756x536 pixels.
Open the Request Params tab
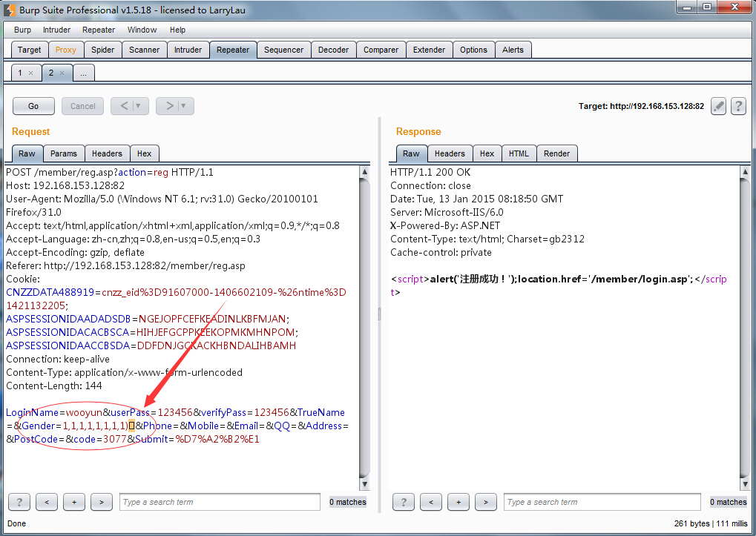click(x=64, y=153)
